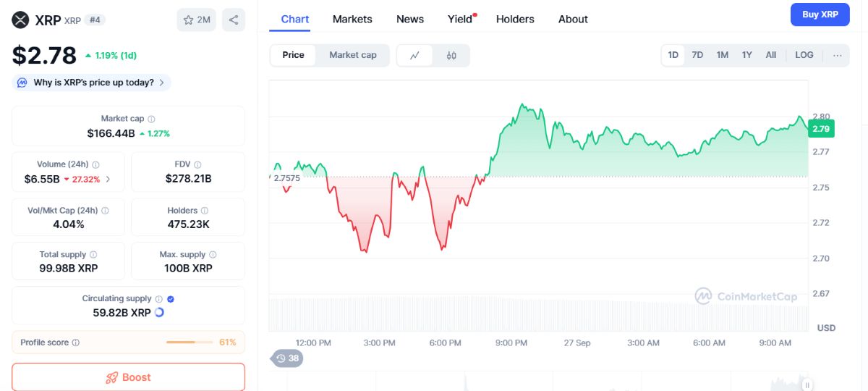Expand Volume (24h) details chevron
Screen dimensions: 868x391
click(x=108, y=179)
